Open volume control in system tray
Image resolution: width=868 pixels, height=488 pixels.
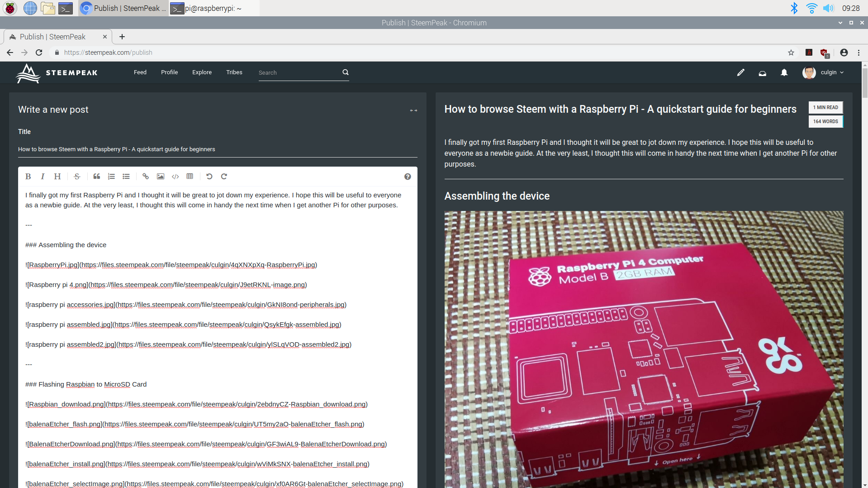click(x=828, y=8)
